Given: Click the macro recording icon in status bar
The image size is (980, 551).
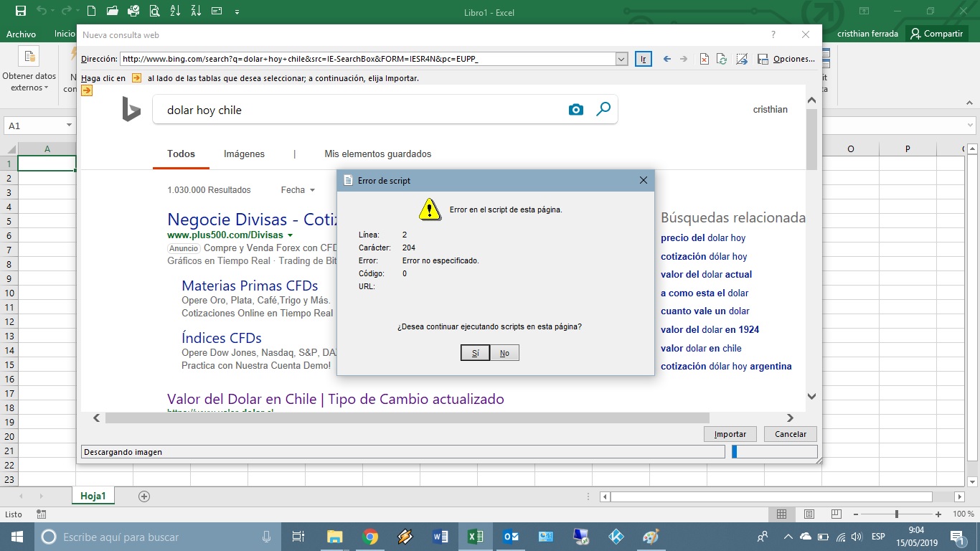Looking at the screenshot, I should coord(41,514).
